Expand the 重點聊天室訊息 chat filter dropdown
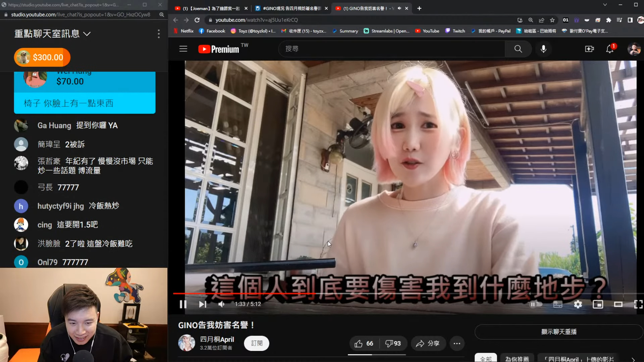Image resolution: width=644 pixels, height=362 pixels. [x=87, y=34]
